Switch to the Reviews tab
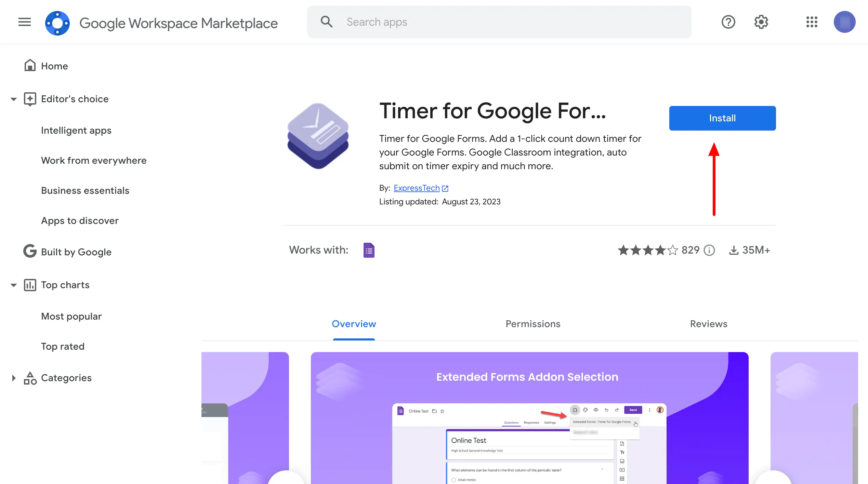868x484 pixels. pos(709,324)
